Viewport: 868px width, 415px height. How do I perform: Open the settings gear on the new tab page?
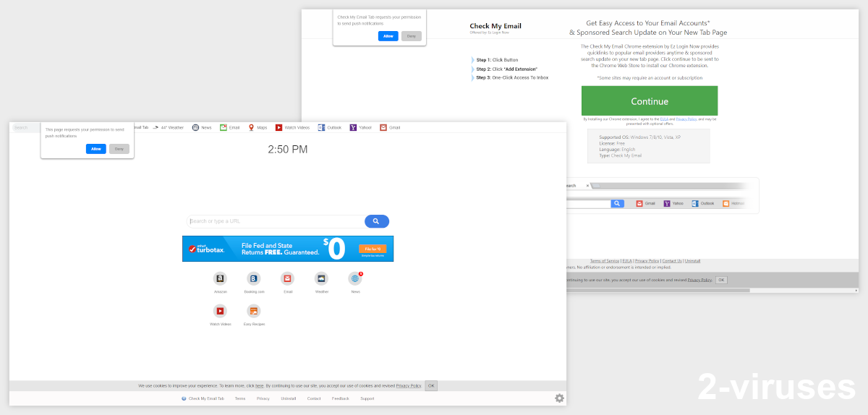pos(560,398)
